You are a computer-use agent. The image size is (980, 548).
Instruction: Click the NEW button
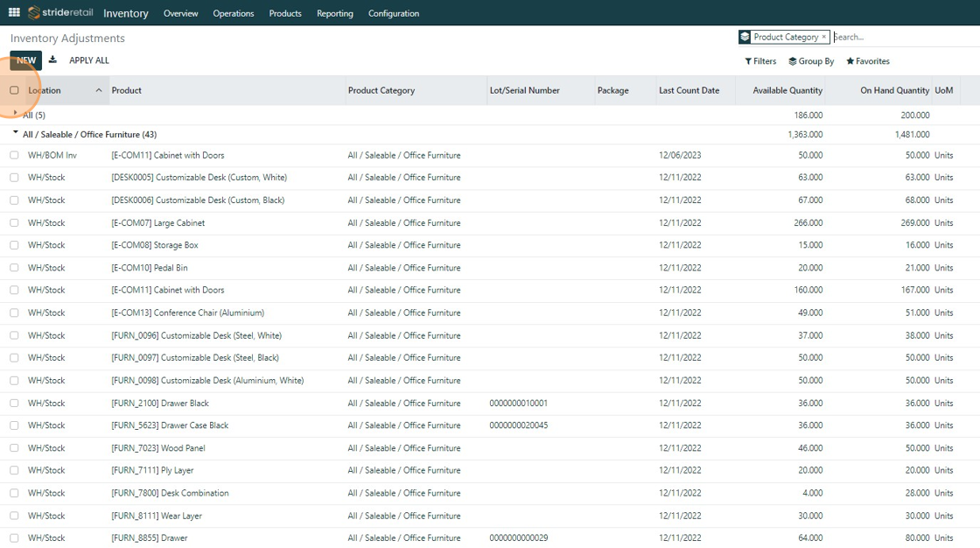click(x=25, y=60)
